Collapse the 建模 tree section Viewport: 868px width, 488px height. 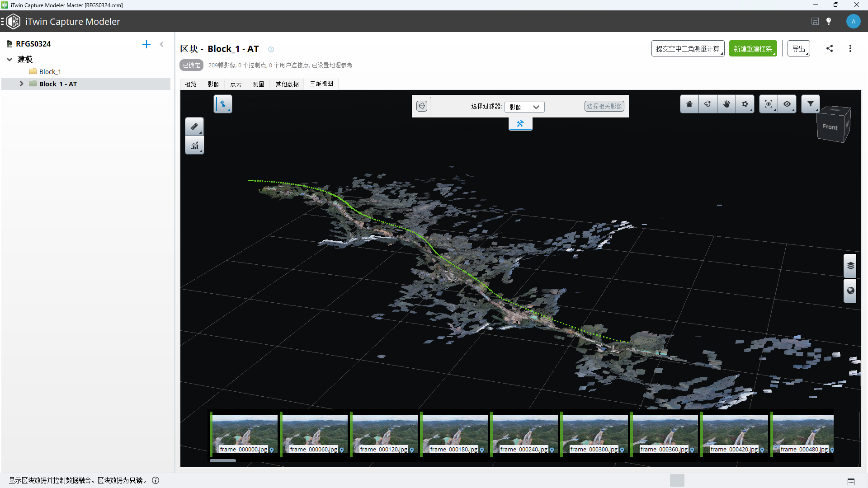[x=9, y=59]
